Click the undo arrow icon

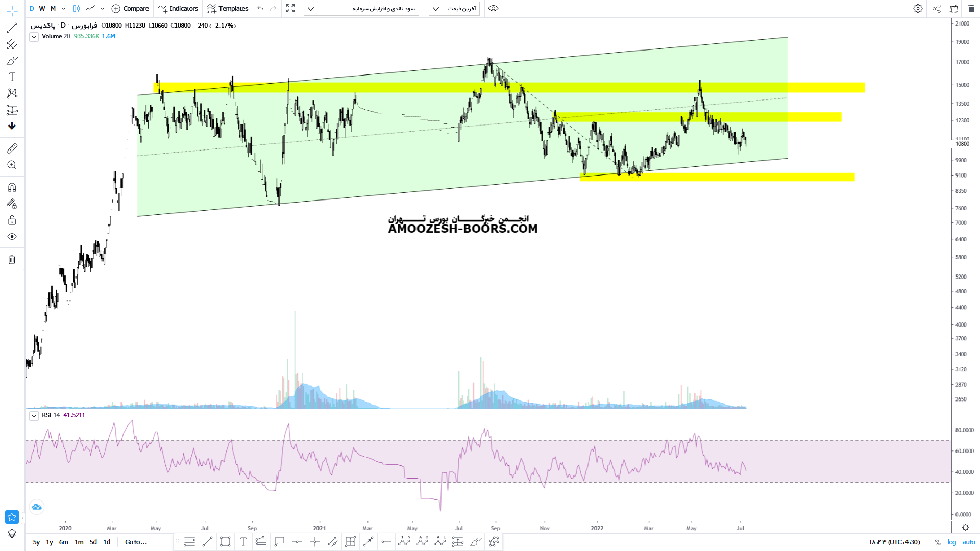tap(261, 9)
